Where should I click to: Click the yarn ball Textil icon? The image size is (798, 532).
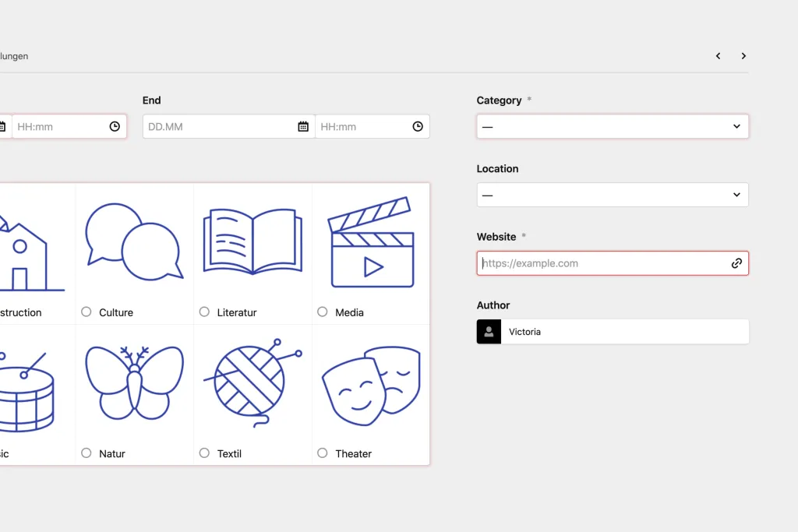252,383
